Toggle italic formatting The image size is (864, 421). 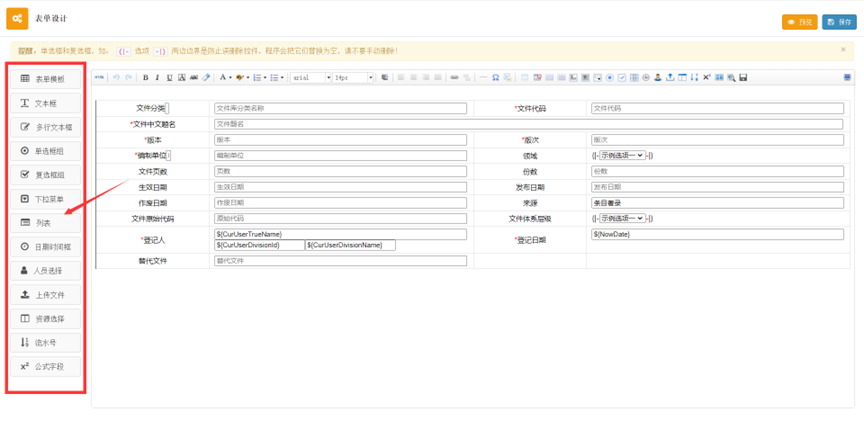click(x=157, y=78)
